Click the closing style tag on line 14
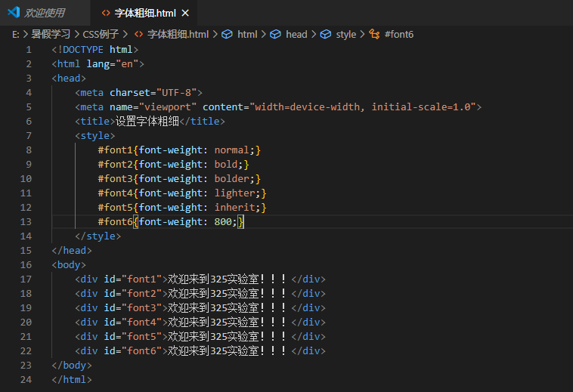The image size is (573, 392). click(x=98, y=236)
